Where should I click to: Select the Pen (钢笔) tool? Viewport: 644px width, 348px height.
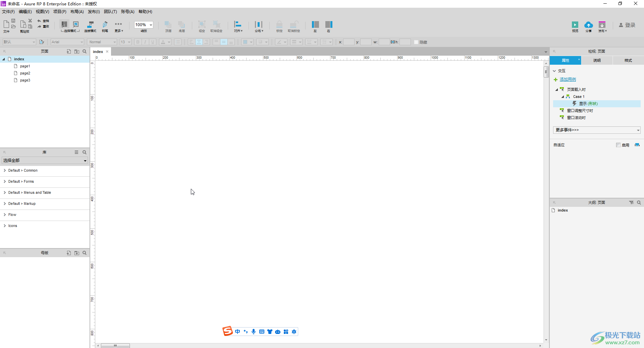[105, 24]
